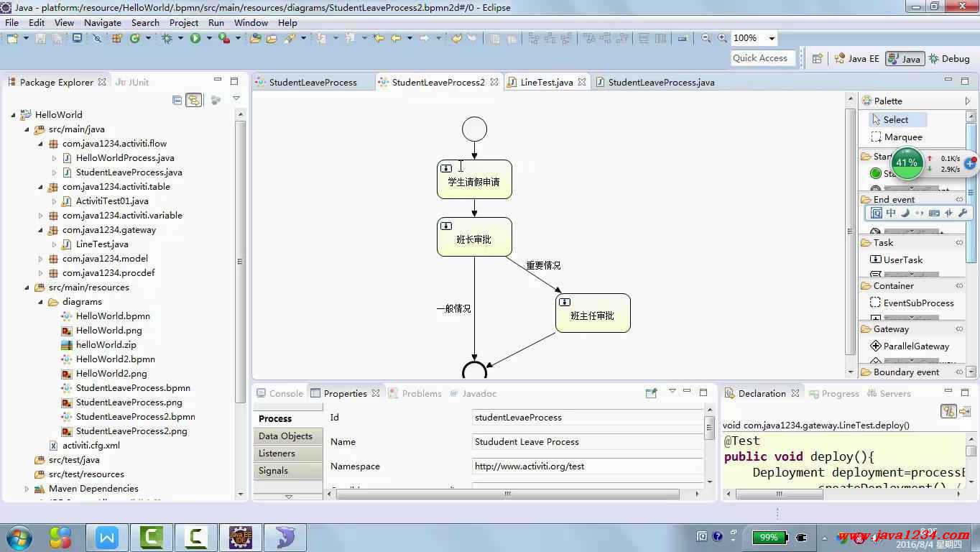
Task: Open the Navigate menu
Action: (x=103, y=22)
